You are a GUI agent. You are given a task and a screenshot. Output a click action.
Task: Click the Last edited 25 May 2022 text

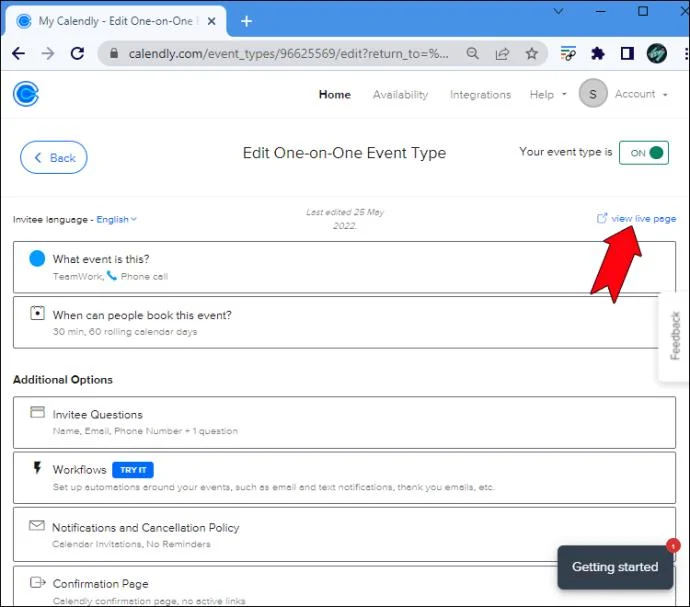345,219
